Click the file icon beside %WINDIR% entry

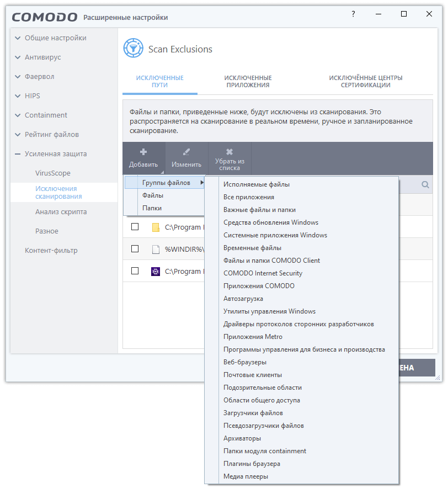click(x=156, y=249)
